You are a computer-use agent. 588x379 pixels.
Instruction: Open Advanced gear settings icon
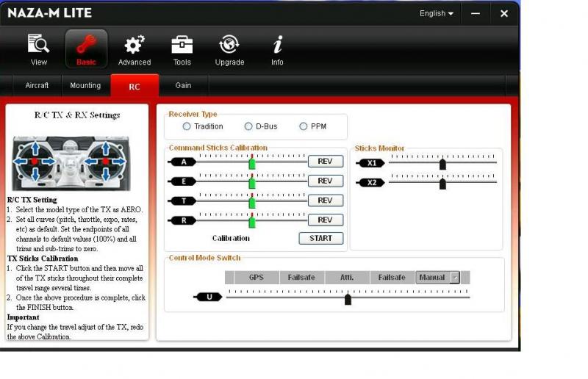pyautogui.click(x=134, y=46)
